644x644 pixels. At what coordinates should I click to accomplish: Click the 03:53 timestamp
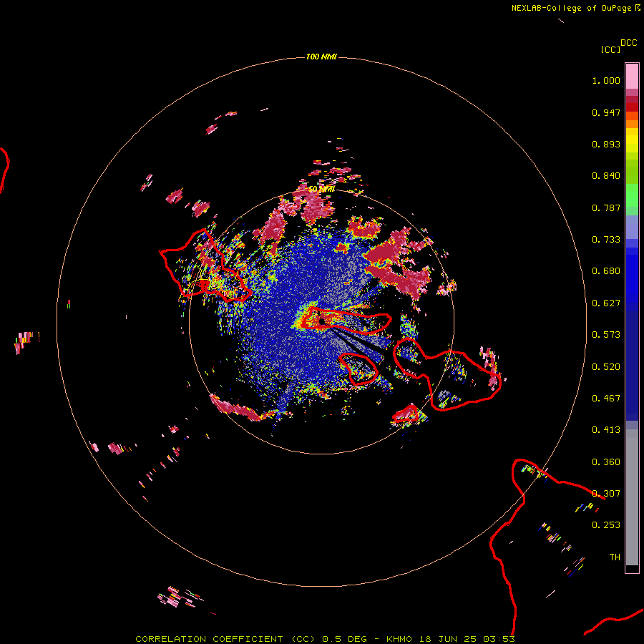tap(499, 639)
